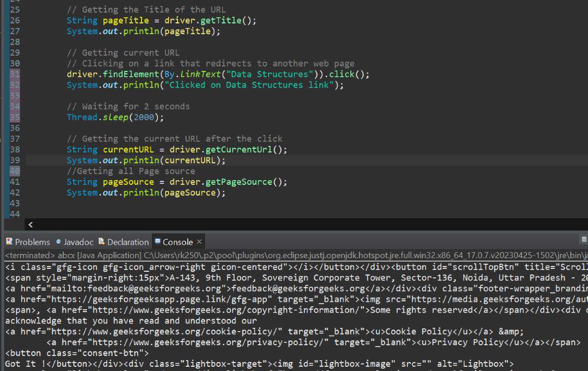Click "getPageSource" on line 41
Viewport: 588px width, 371px height.
[239, 181]
